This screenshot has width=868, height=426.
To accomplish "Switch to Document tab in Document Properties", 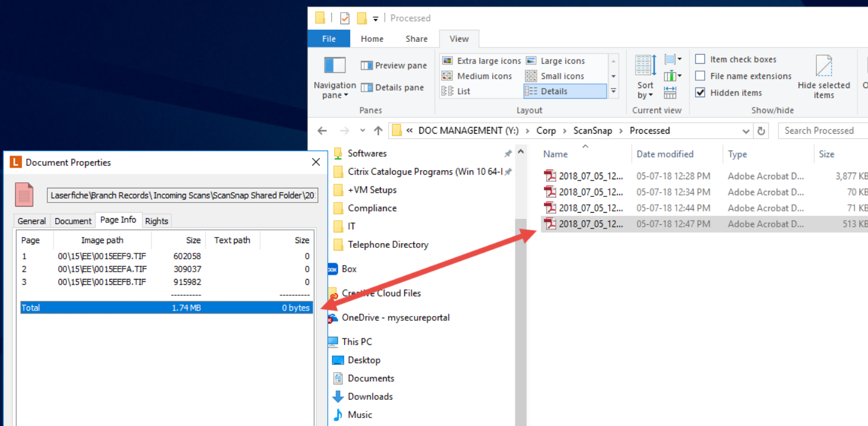I will 73,221.
